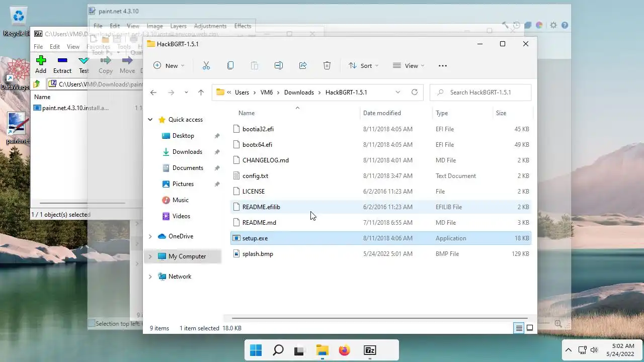
Task: Open Firefox from the taskbar
Action: [344, 350]
